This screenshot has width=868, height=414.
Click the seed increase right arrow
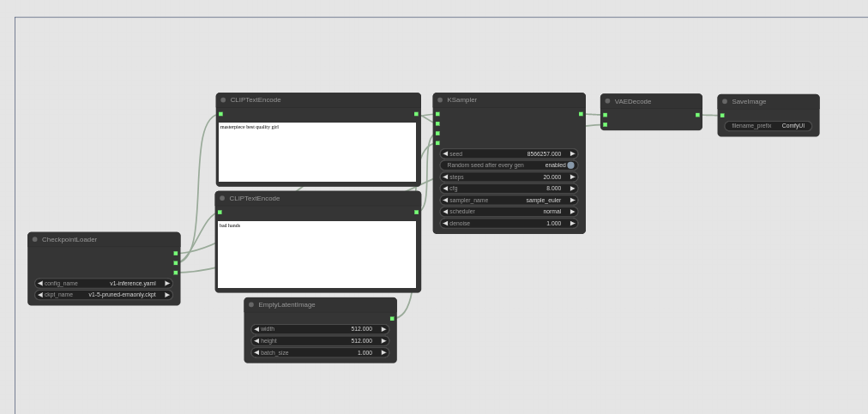572,154
